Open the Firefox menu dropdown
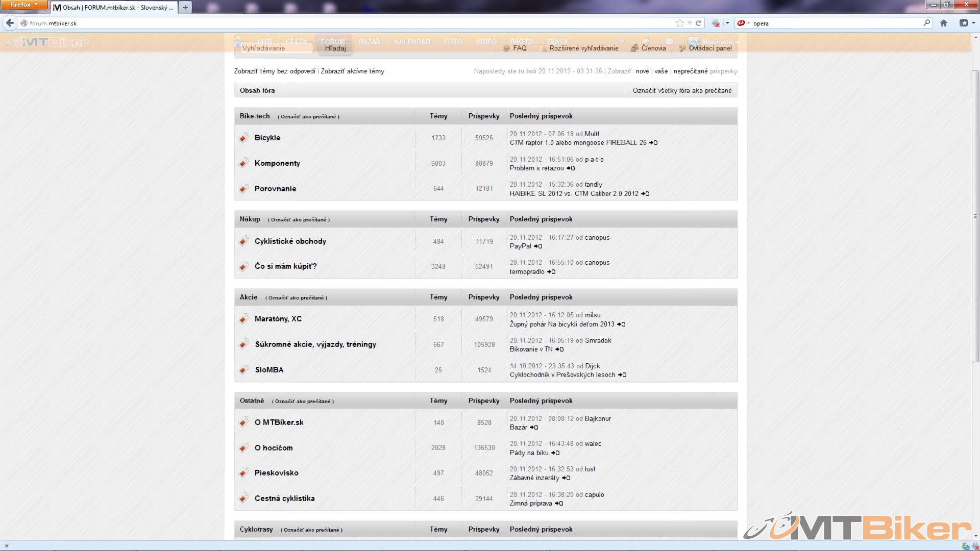This screenshot has height=551, width=980. pyautogui.click(x=23, y=5)
